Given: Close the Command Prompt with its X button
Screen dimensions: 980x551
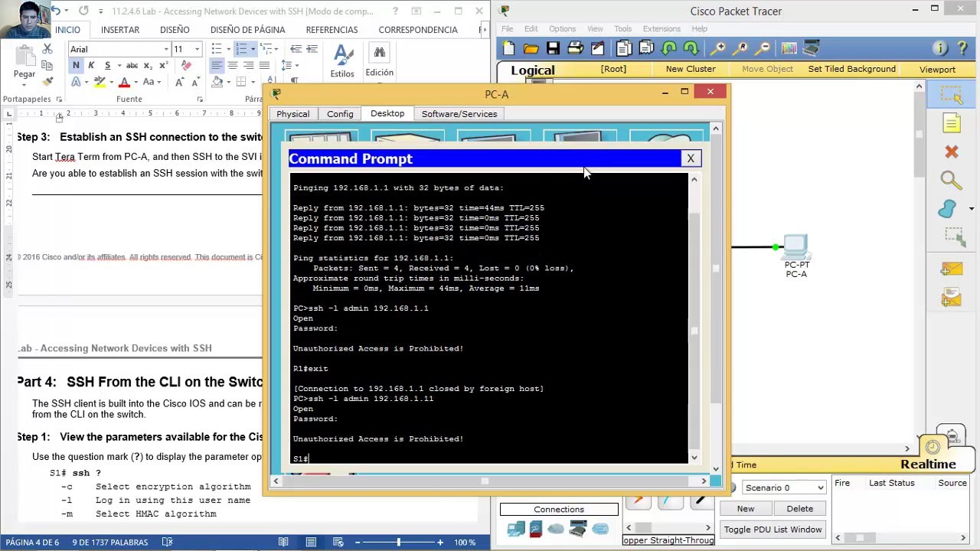Looking at the screenshot, I should 691,158.
